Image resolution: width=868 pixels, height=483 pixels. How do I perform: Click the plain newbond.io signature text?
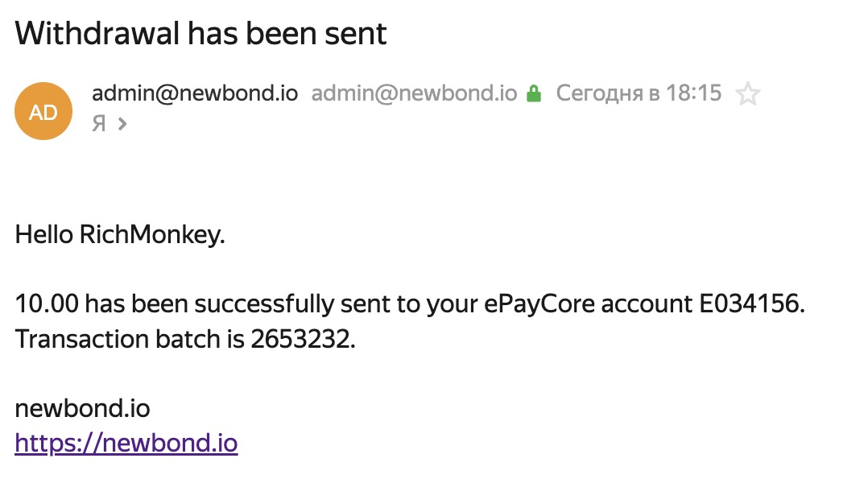tap(82, 408)
